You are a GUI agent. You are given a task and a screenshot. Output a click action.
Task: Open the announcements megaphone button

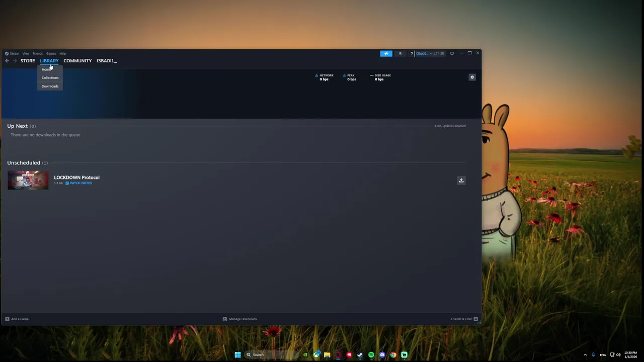[x=386, y=53]
